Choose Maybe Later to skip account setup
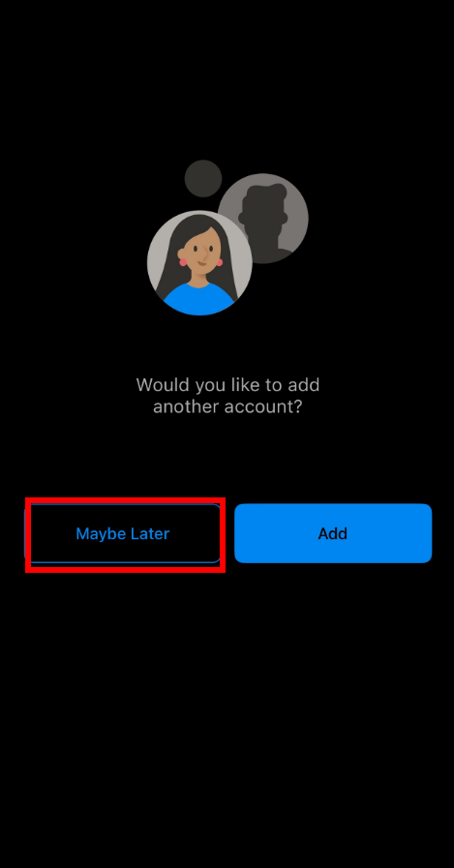Viewport: 454px width, 868px height. tap(123, 533)
